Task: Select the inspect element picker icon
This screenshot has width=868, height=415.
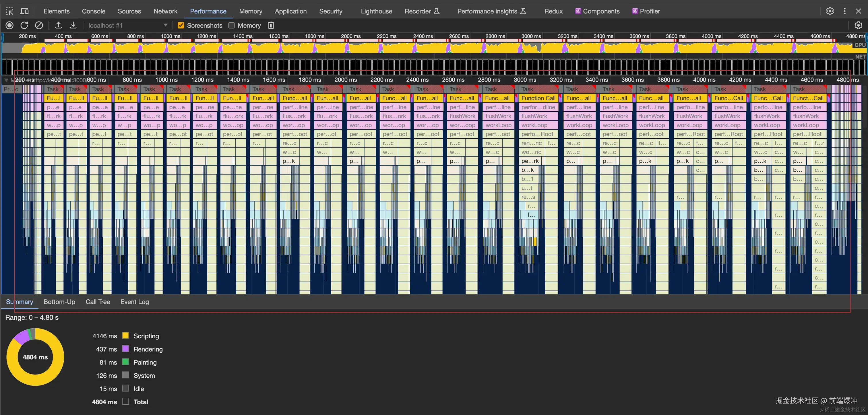Action: 9,11
